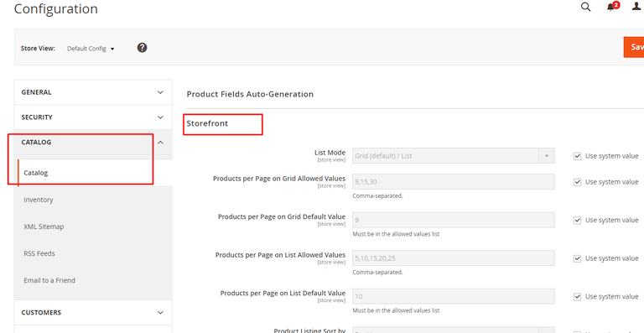Click Products per Page on Grid Default Value field

pos(454,220)
